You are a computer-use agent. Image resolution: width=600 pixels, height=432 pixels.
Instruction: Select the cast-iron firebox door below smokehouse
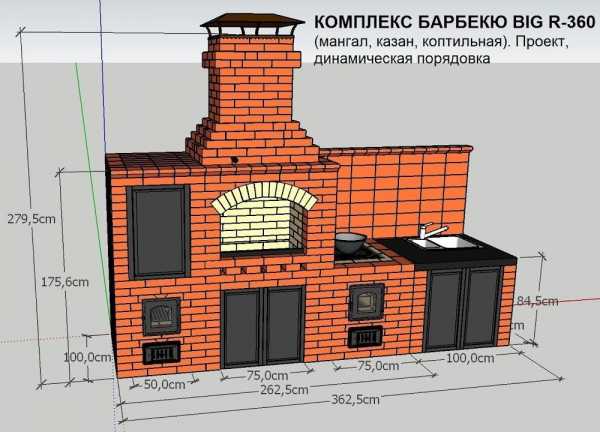click(x=160, y=316)
